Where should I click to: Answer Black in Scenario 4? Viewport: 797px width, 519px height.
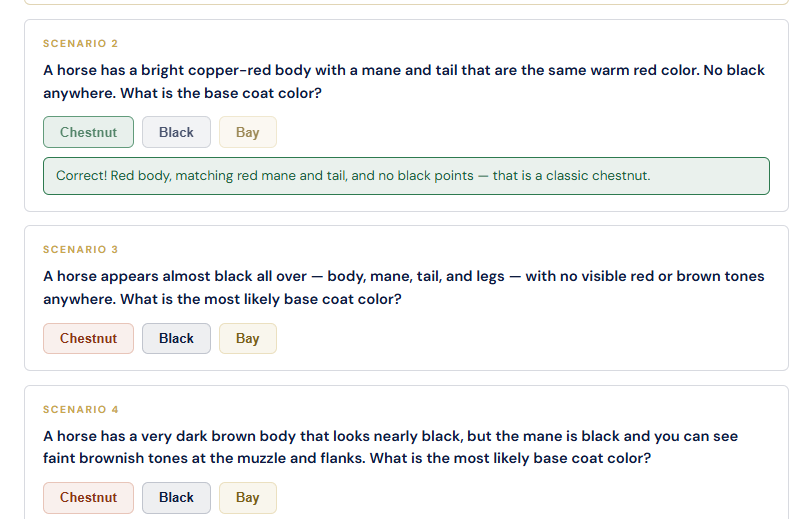pyautogui.click(x=176, y=498)
